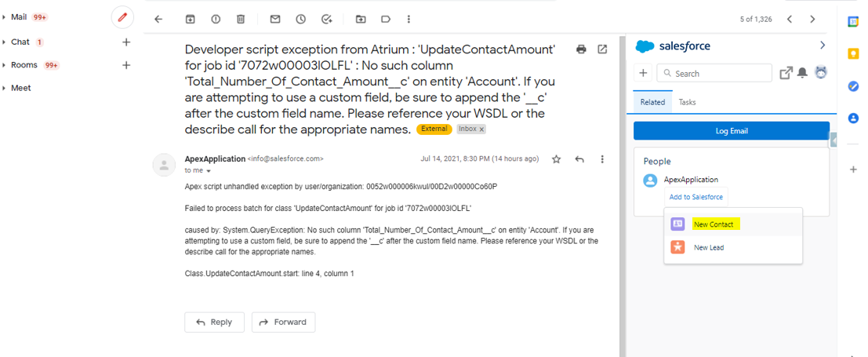Show recipient details next to 'to me'
This screenshot has width=868, height=357.
point(209,170)
